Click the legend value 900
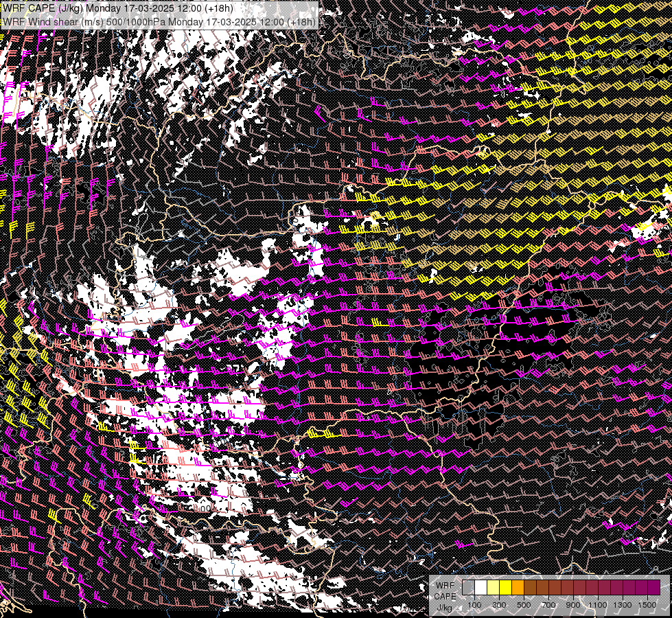This screenshot has width=672, height=618. (x=573, y=605)
